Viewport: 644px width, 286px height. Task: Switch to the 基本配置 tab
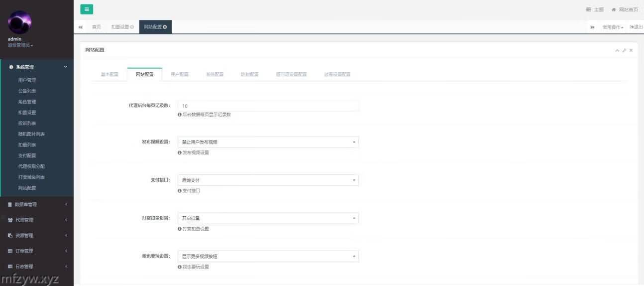[109, 74]
